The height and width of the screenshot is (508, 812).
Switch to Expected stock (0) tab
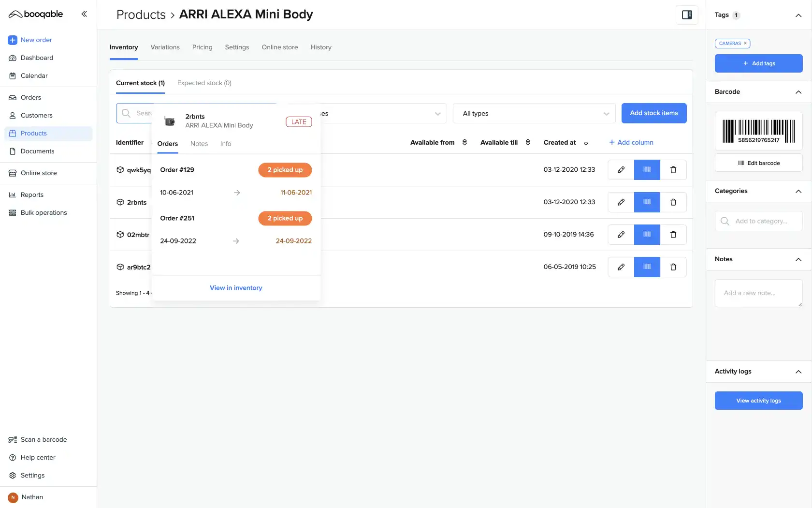pos(204,83)
